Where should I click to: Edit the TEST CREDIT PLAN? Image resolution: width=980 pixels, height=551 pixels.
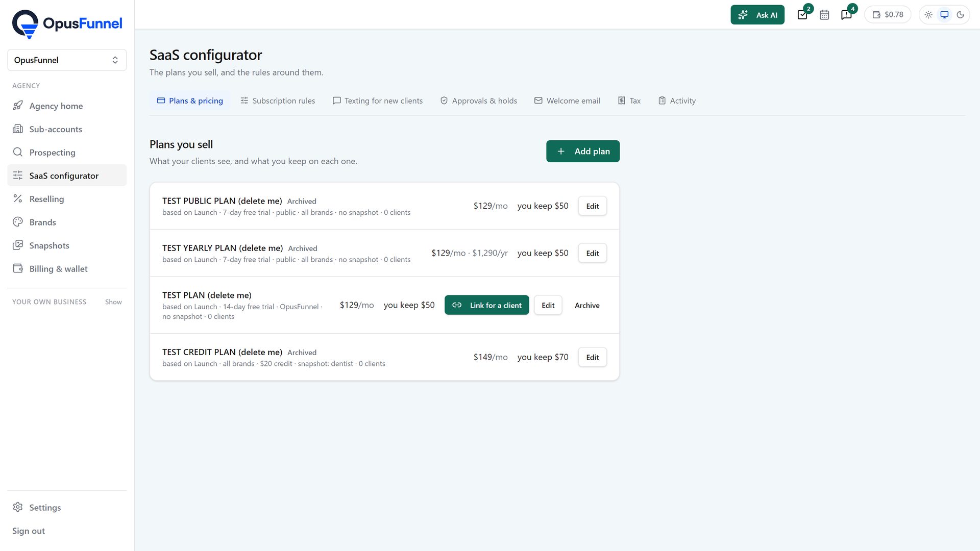pyautogui.click(x=593, y=358)
